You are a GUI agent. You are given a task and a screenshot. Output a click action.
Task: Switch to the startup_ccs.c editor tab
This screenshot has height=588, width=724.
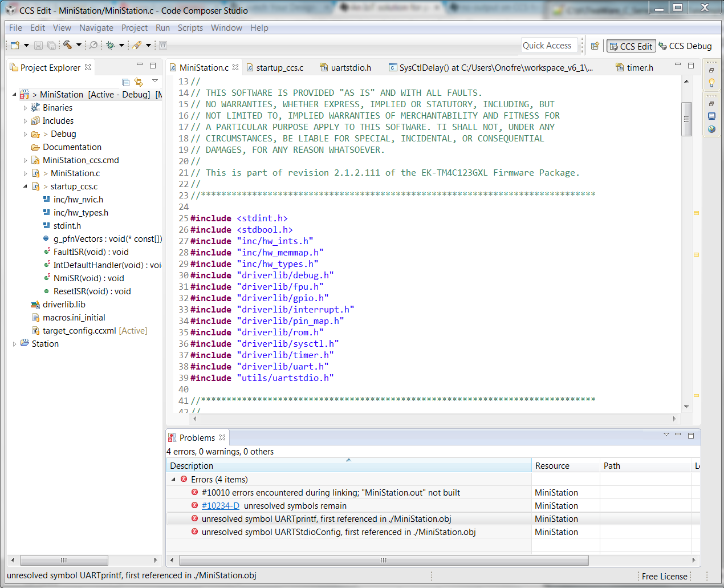(279, 68)
